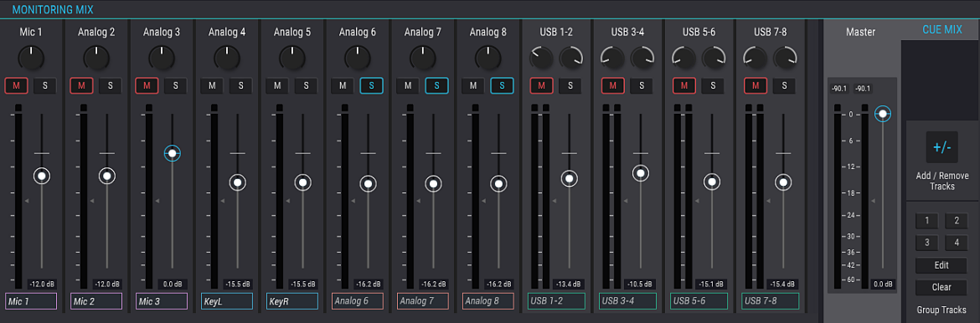
Task: Click the Mic 1 pan knob
Action: (31, 58)
